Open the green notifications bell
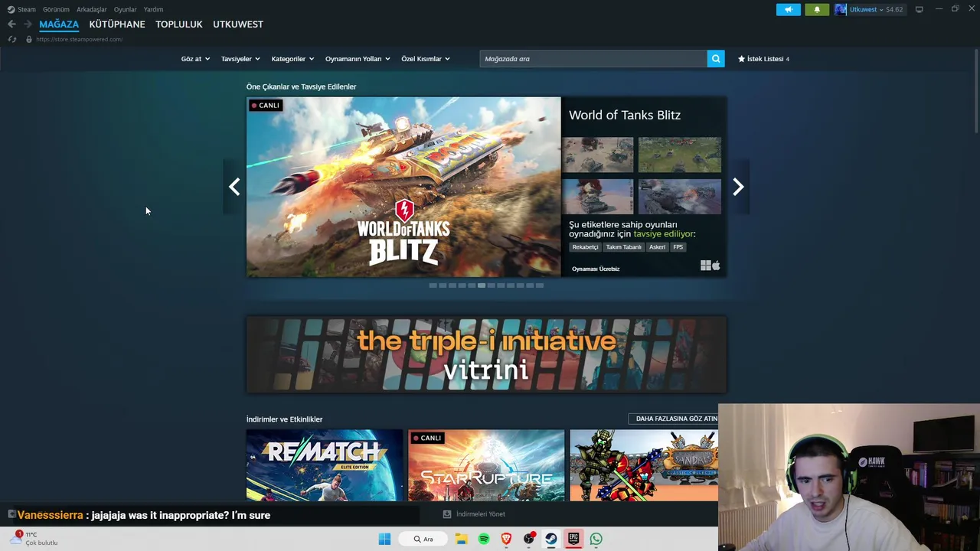980x551 pixels. (x=817, y=9)
